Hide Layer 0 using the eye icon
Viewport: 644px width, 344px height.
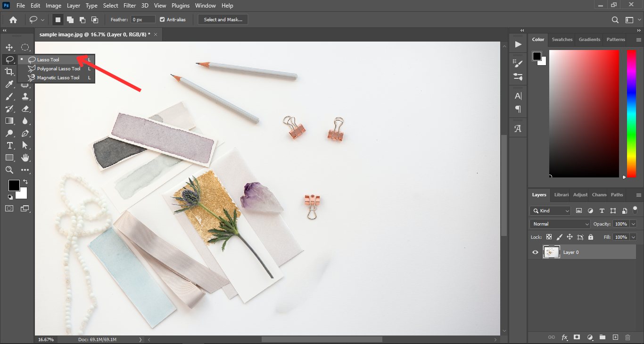pyautogui.click(x=535, y=252)
